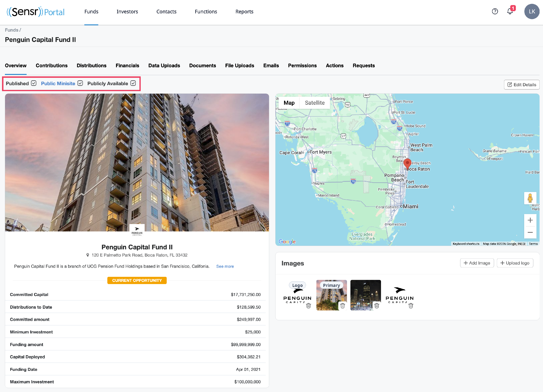Open the Funds menu
Screen dimensions: 543x392
point(91,11)
